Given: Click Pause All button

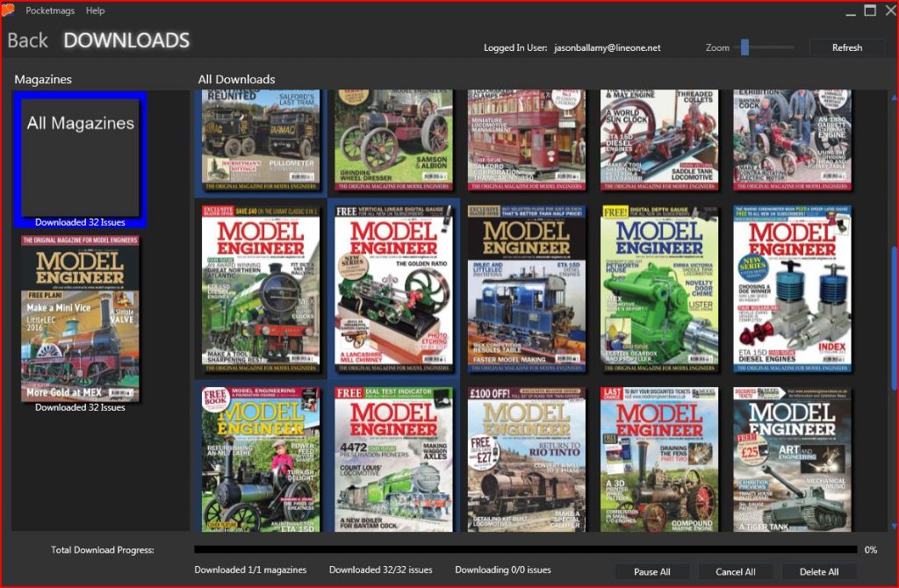Looking at the screenshot, I should click(x=652, y=571).
